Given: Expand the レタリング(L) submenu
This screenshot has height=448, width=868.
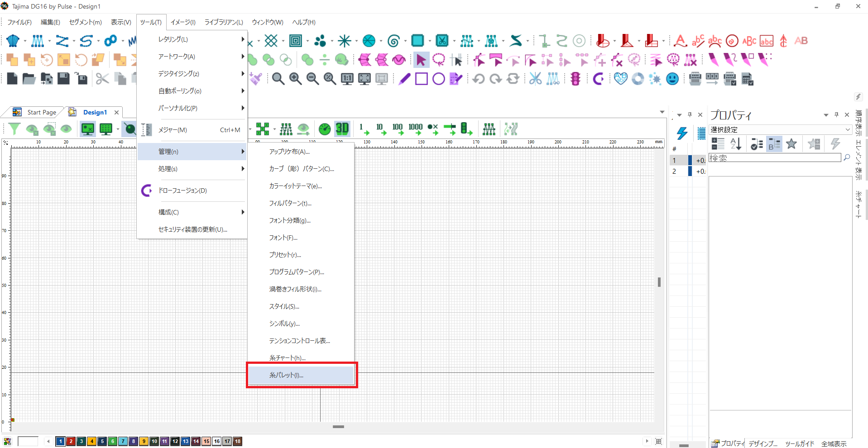Looking at the screenshot, I should (192, 39).
